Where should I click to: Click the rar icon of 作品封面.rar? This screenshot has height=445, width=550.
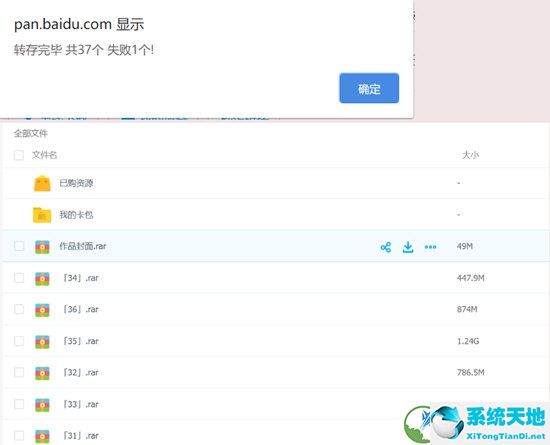tap(42, 247)
